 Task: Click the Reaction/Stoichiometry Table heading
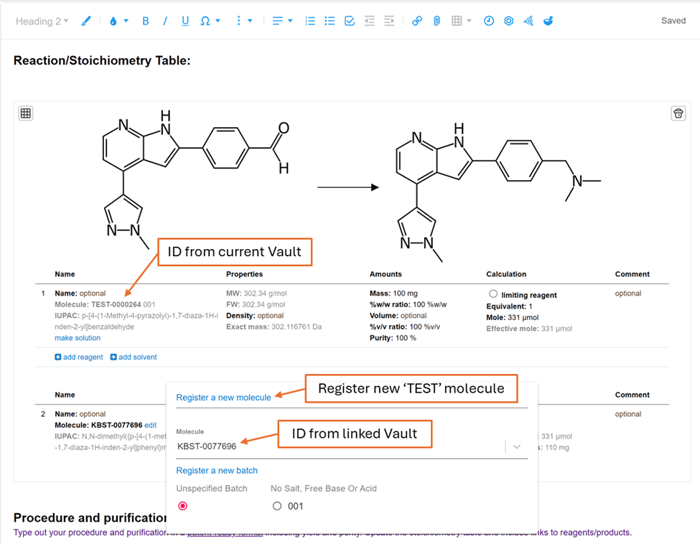pyautogui.click(x=102, y=60)
